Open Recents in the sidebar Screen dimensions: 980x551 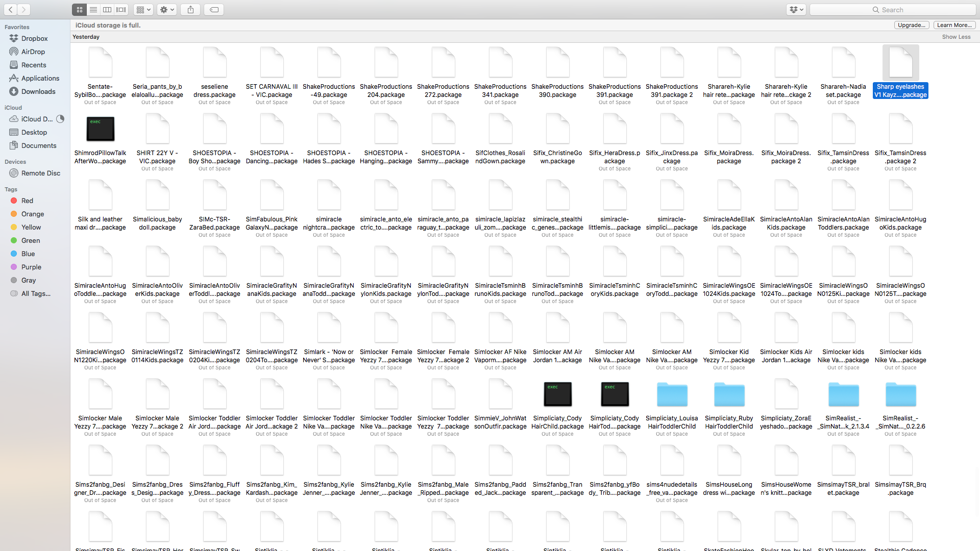(35, 65)
